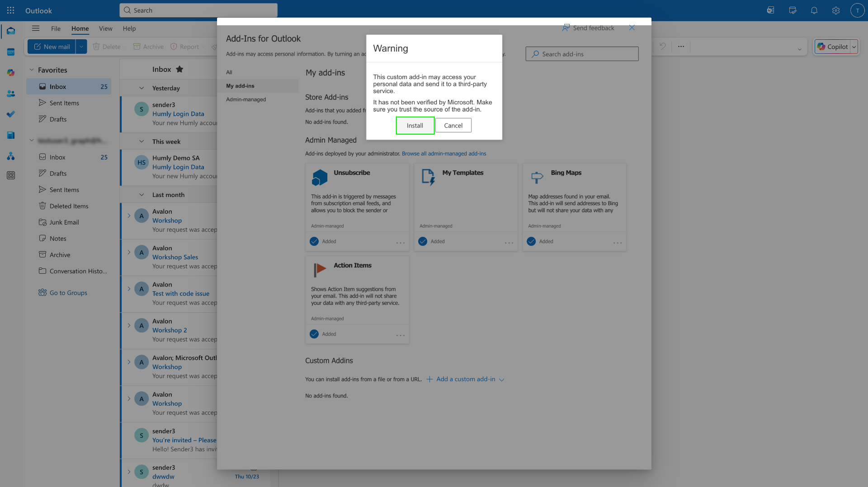Open Browse all admin-managed add-ins link
This screenshot has height=487, width=868.
pyautogui.click(x=444, y=154)
